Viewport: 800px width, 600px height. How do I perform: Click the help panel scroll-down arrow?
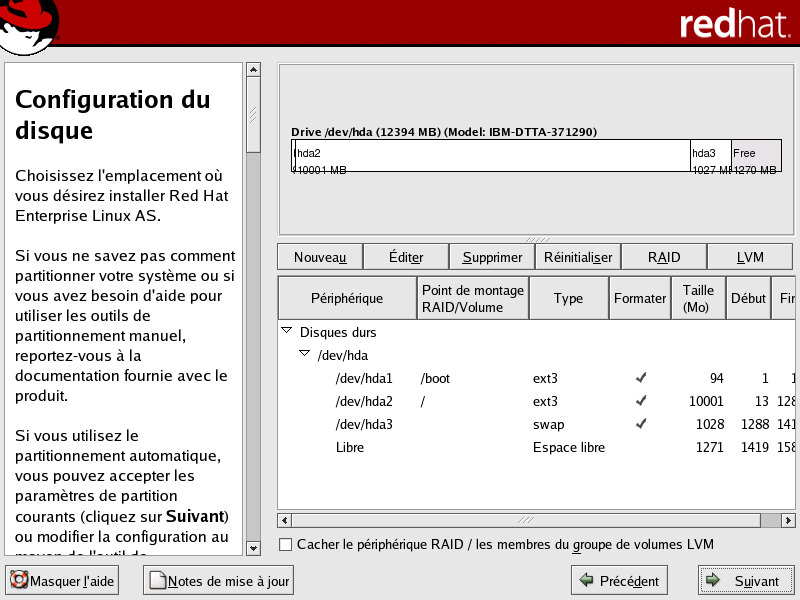(x=253, y=548)
